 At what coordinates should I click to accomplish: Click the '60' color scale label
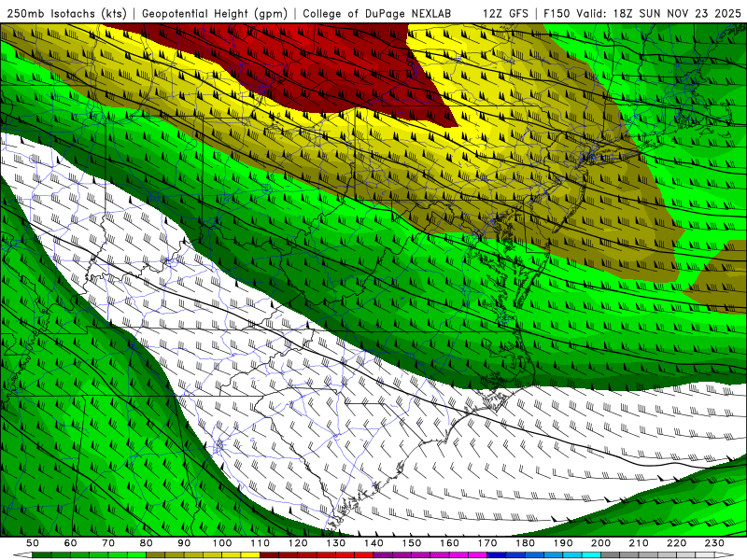[70, 543]
